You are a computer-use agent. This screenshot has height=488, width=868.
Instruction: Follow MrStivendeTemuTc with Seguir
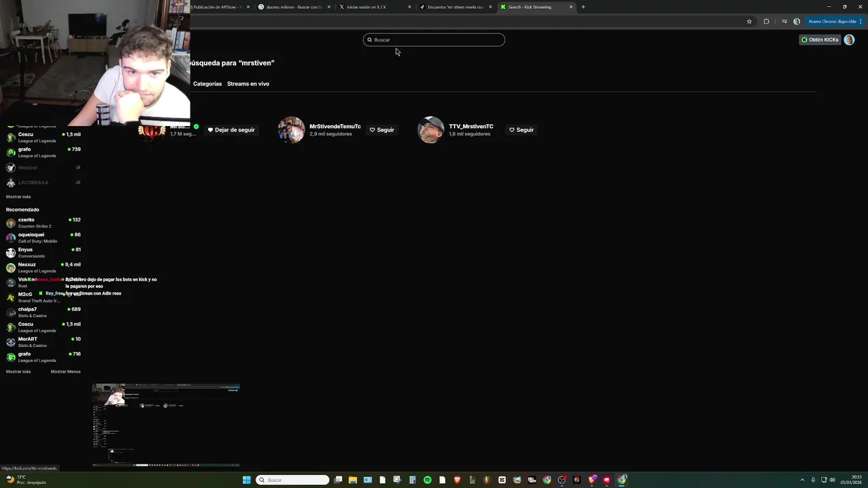[382, 129]
